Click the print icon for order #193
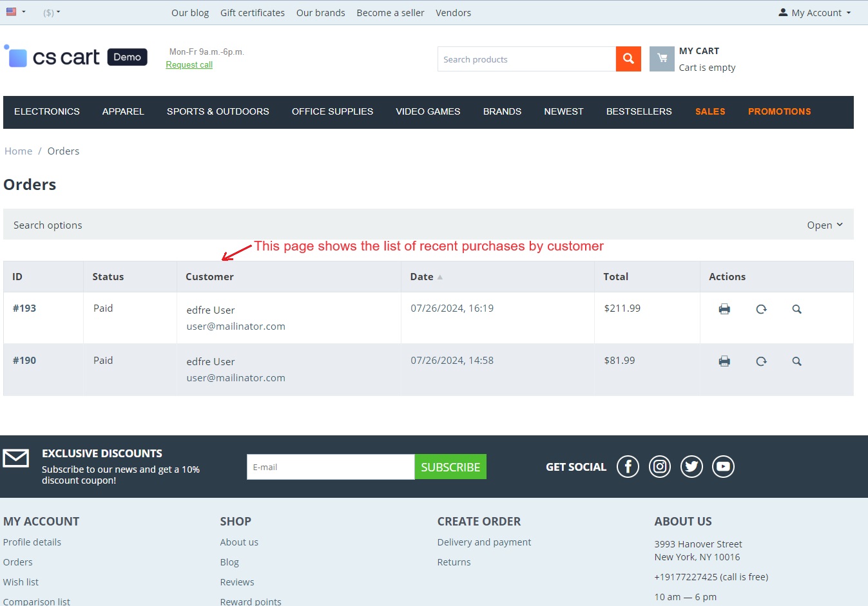Screen dimensions: 868x606 (x=724, y=309)
